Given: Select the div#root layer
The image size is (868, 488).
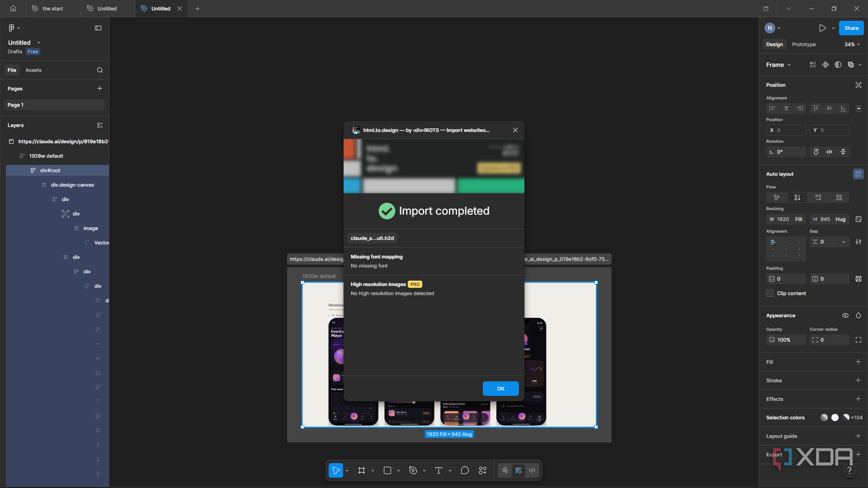Looking at the screenshot, I should tap(57, 170).
